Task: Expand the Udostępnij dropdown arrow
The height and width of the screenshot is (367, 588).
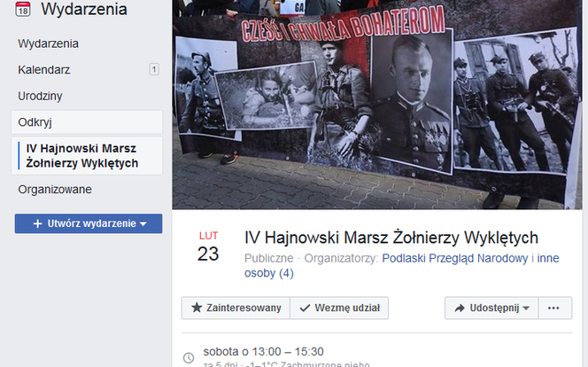Action: click(x=526, y=308)
